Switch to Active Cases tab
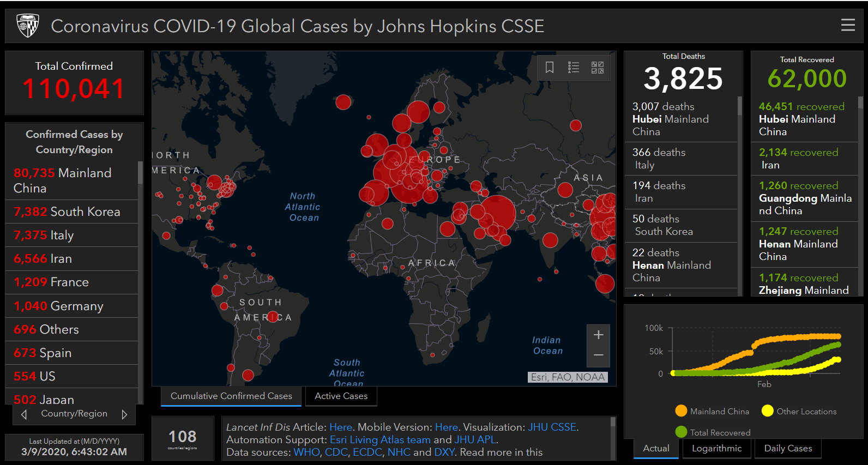 tap(341, 396)
